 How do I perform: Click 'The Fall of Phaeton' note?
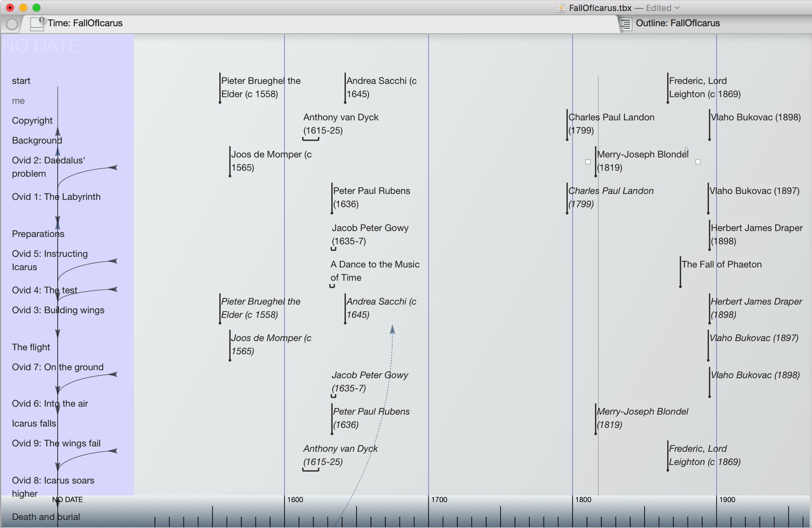tap(721, 265)
